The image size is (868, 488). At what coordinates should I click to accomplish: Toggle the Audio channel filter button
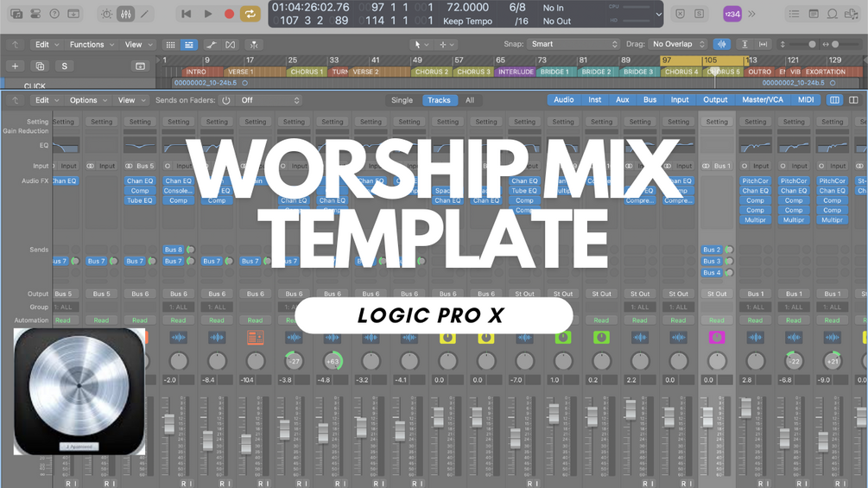click(563, 99)
